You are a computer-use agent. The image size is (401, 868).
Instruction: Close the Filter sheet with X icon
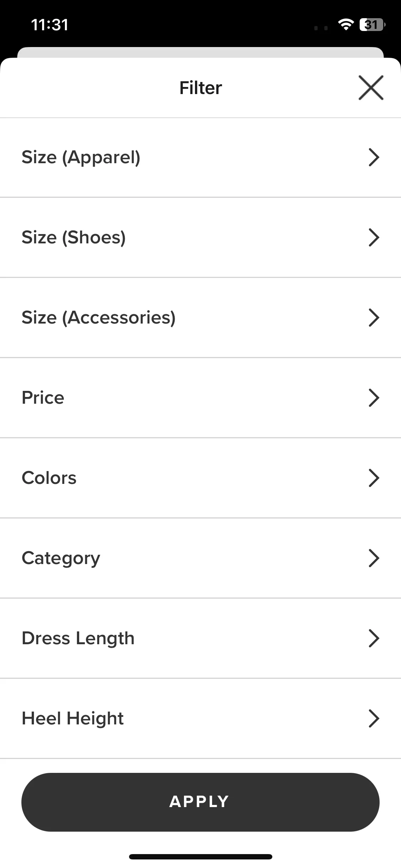pyautogui.click(x=371, y=88)
